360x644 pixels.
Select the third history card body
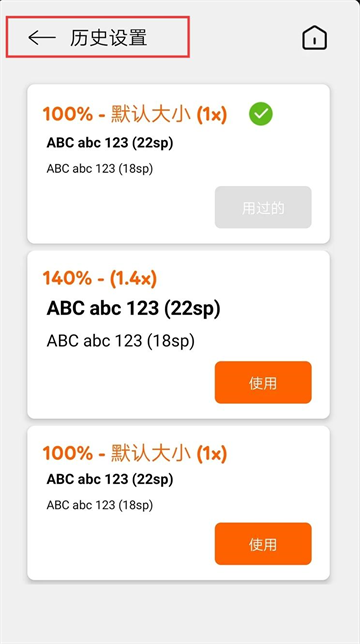179,503
